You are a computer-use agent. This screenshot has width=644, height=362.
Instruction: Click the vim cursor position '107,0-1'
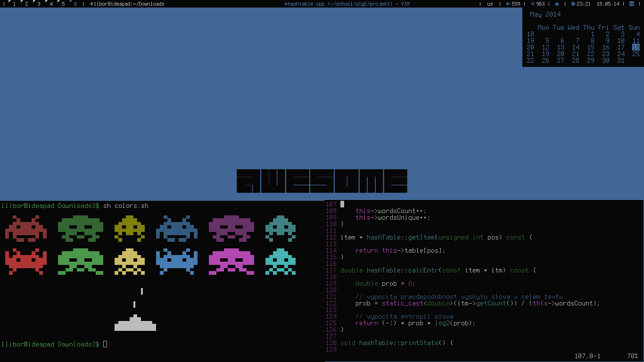(x=587, y=356)
